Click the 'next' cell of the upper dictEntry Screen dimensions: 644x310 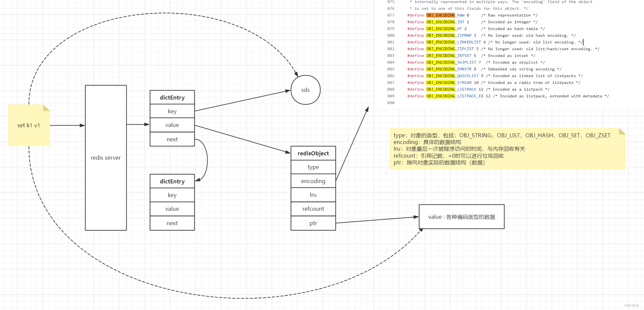click(172, 139)
